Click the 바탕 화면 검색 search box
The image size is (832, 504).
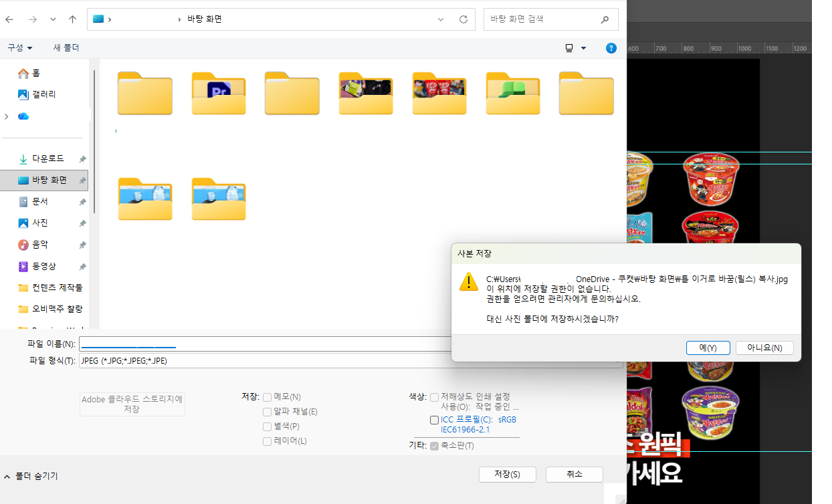point(550,19)
